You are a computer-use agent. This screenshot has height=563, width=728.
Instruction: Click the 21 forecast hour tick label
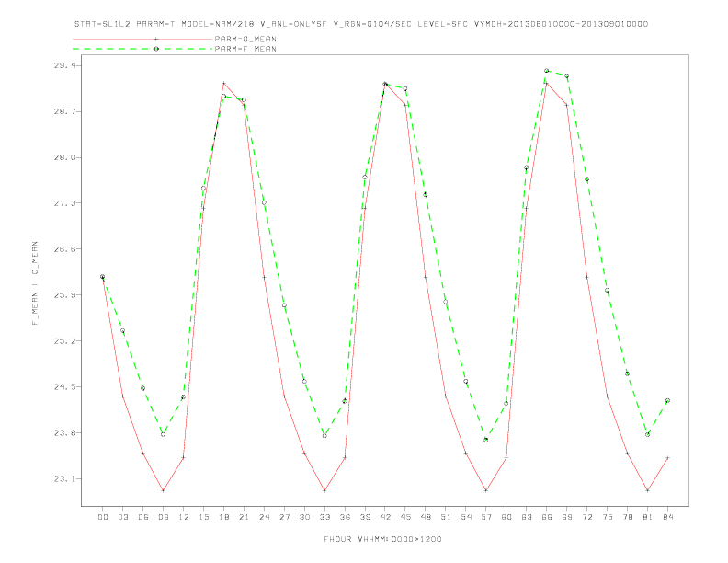[244, 517]
